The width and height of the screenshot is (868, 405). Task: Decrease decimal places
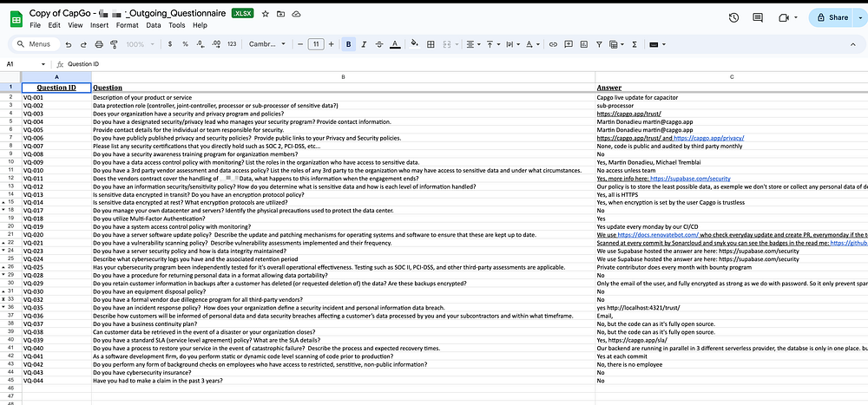(201, 44)
